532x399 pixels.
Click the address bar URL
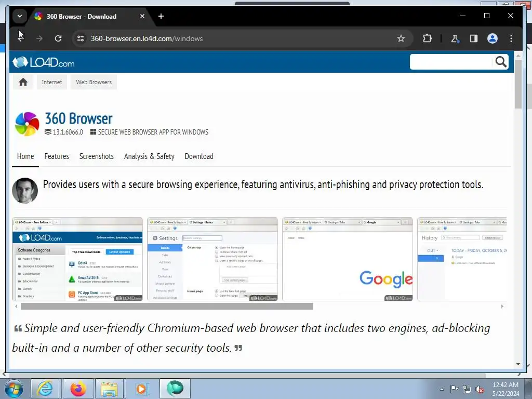(147, 38)
